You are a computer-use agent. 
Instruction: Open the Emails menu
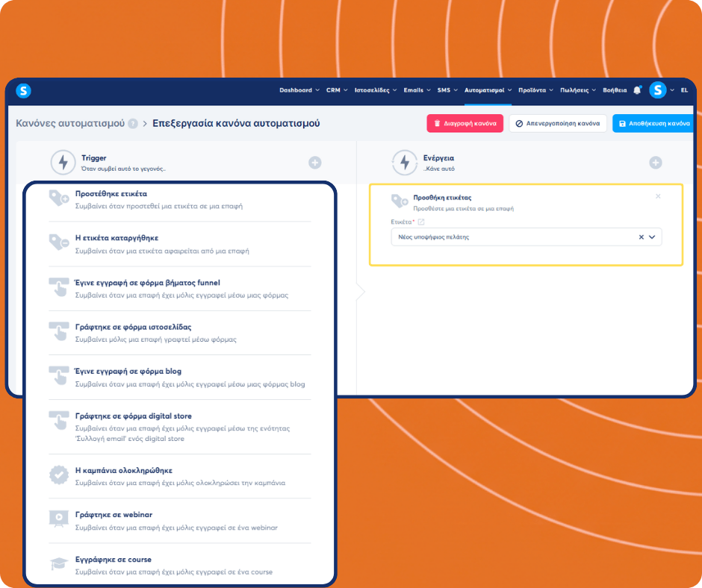click(417, 90)
